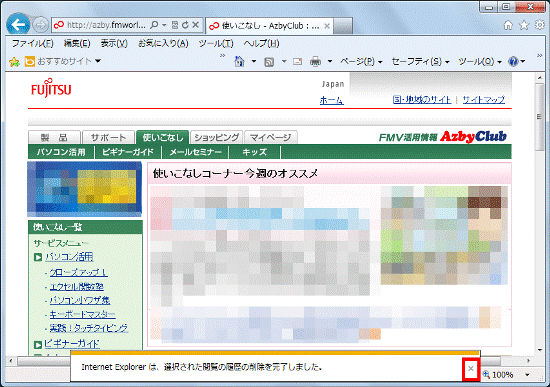
Task: Click the browser Back arrow button
Action: 18,25
